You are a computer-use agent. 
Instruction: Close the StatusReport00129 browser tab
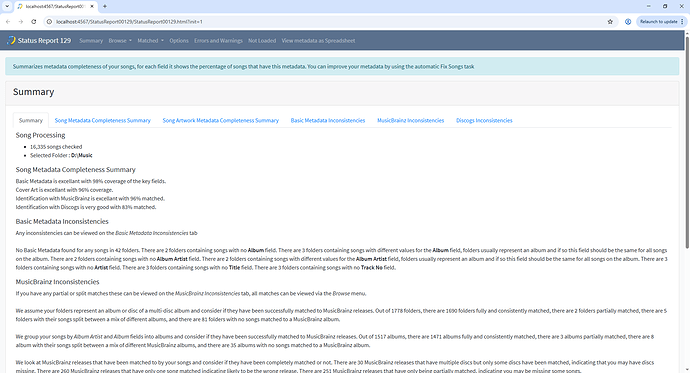[92, 6]
